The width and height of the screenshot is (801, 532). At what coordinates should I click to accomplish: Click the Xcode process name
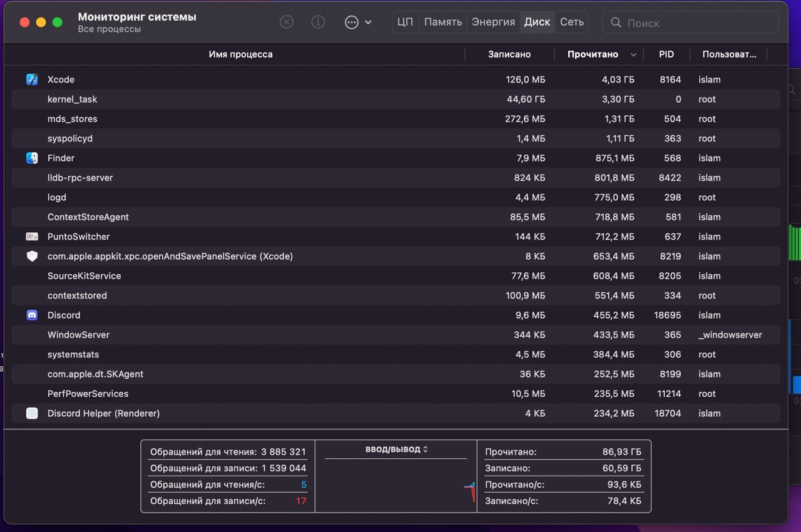tap(61, 79)
